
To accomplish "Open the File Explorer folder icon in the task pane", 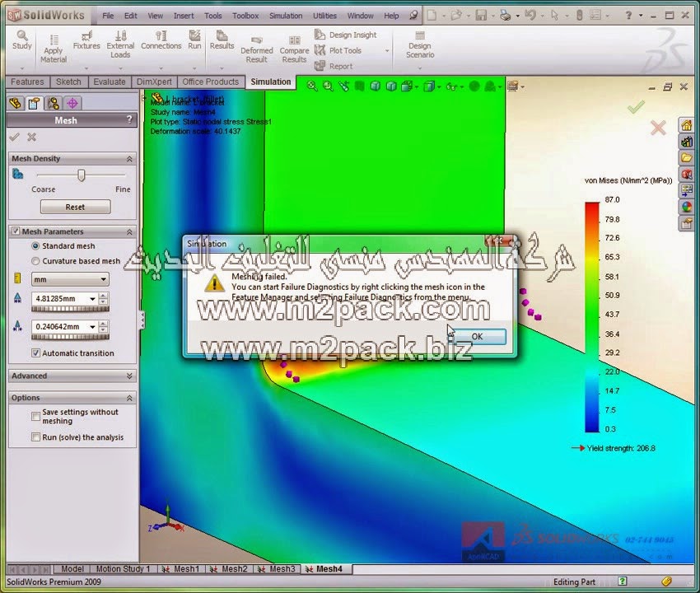I will point(687,157).
